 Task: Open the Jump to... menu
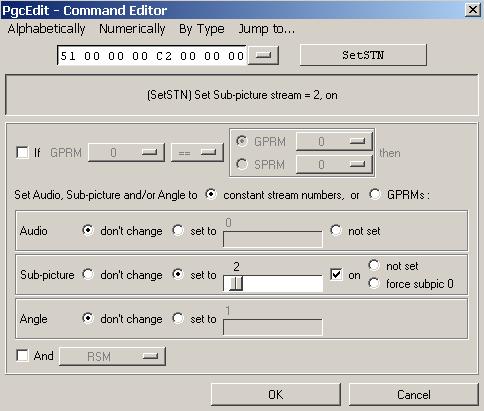(x=266, y=29)
